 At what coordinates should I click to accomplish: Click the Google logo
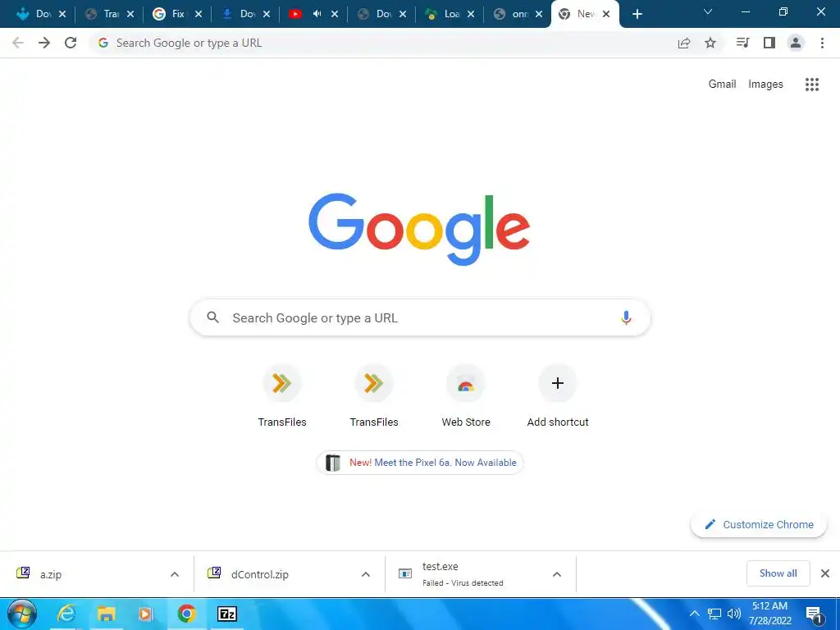(419, 229)
